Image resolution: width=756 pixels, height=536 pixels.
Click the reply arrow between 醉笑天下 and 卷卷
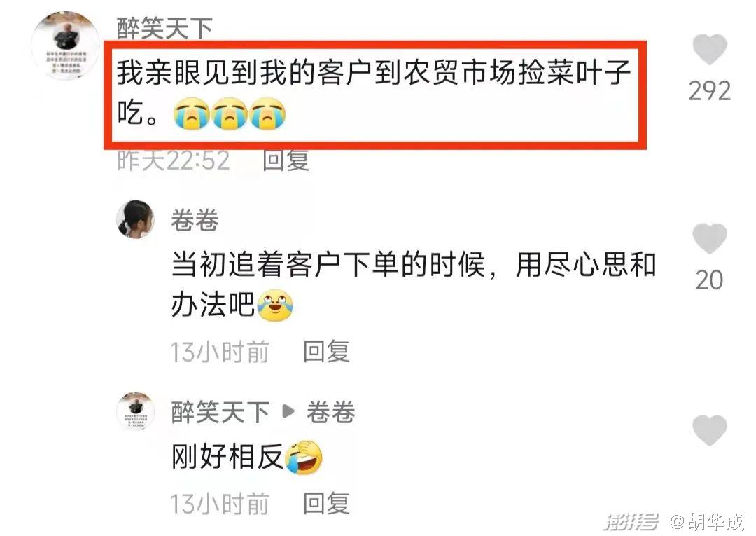(x=288, y=411)
